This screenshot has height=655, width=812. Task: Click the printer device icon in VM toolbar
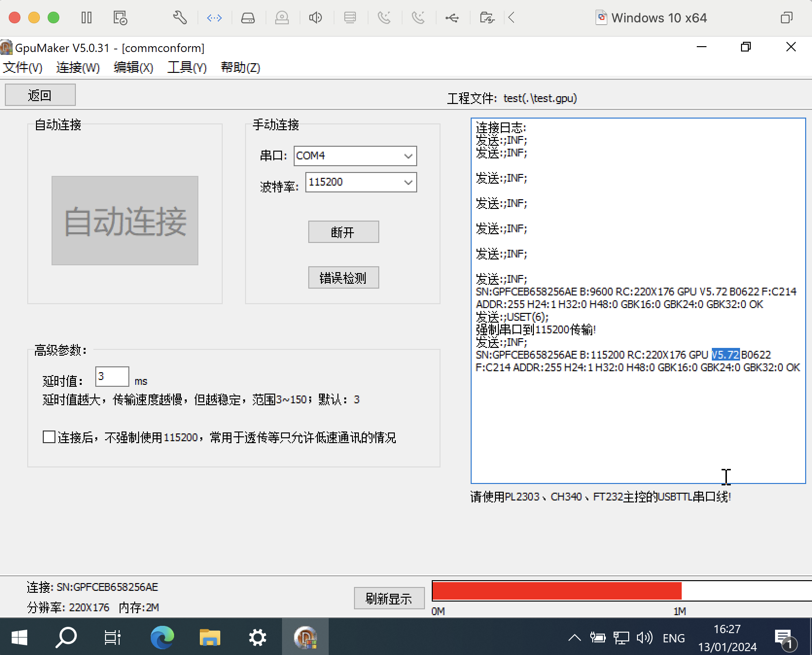click(350, 18)
